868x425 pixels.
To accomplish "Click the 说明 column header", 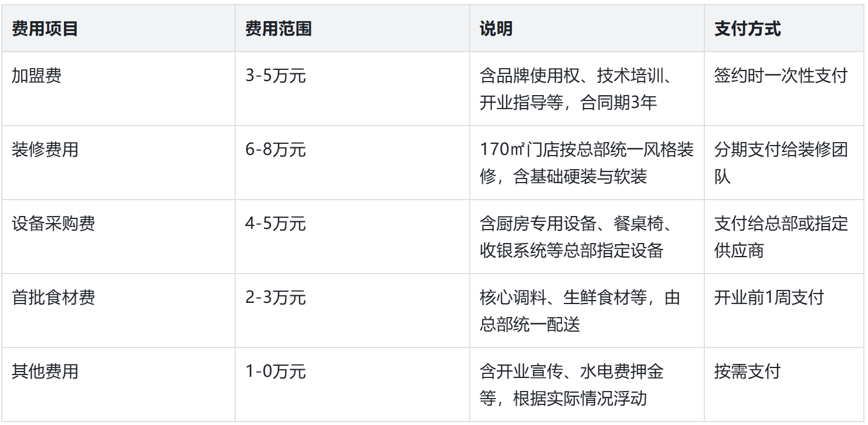I will (496, 29).
